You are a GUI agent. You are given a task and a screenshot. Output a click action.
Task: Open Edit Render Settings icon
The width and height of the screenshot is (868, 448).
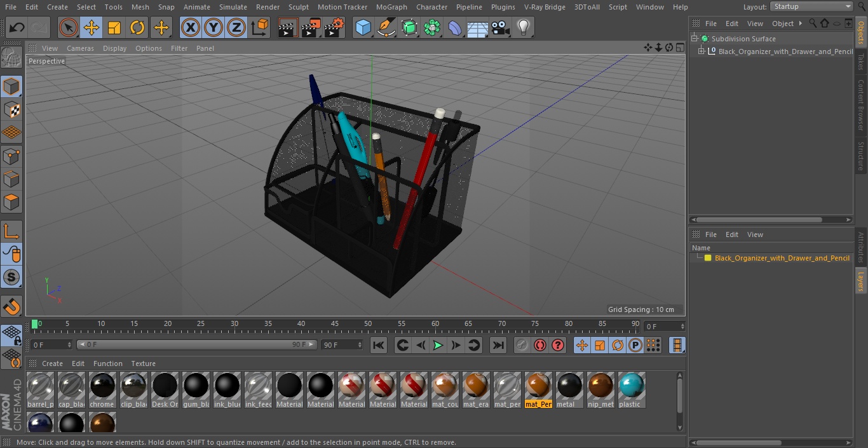click(334, 27)
